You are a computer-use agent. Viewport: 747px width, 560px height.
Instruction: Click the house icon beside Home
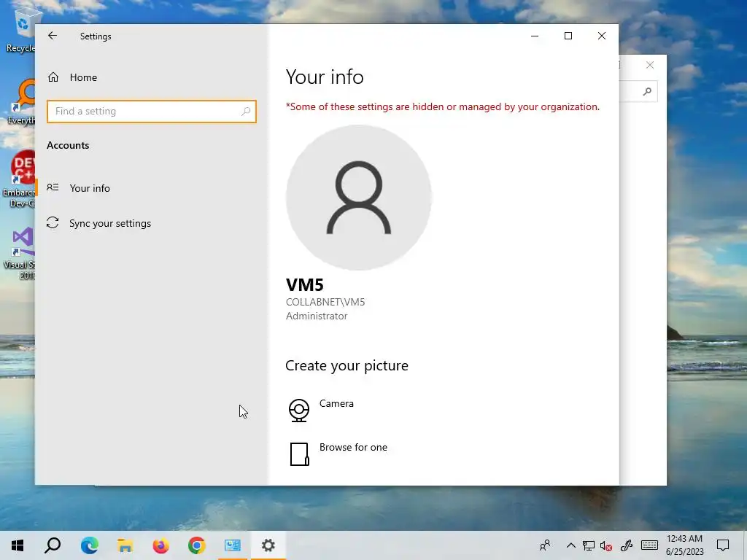53,77
